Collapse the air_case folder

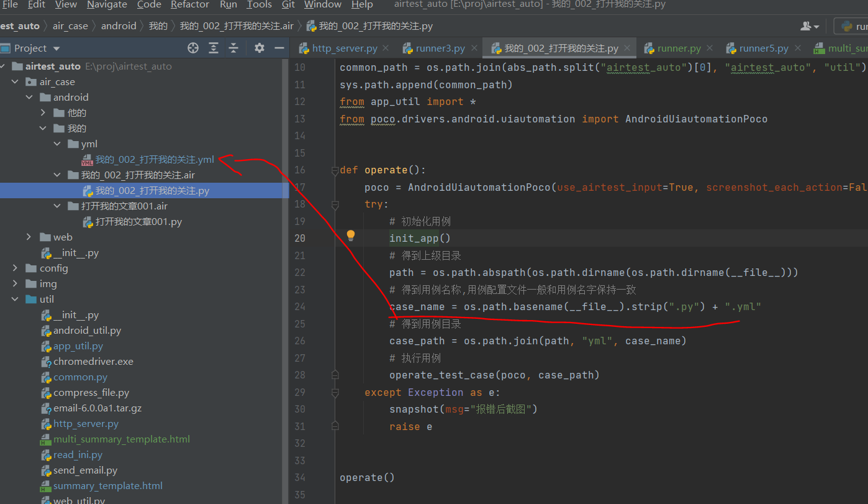(x=15, y=81)
